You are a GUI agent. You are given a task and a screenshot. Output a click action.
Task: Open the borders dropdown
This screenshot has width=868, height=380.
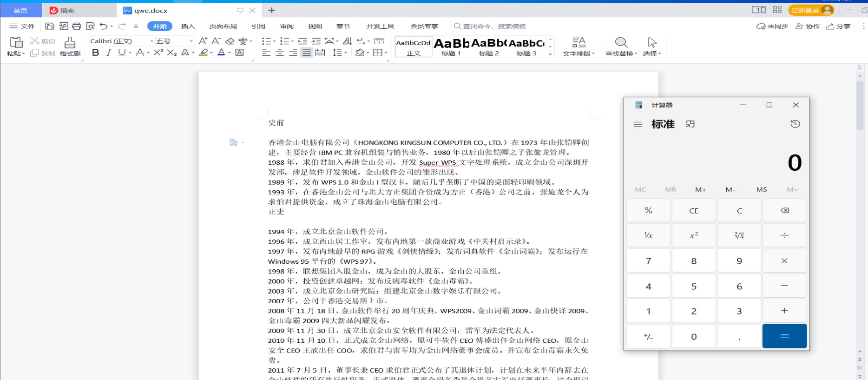(x=386, y=53)
